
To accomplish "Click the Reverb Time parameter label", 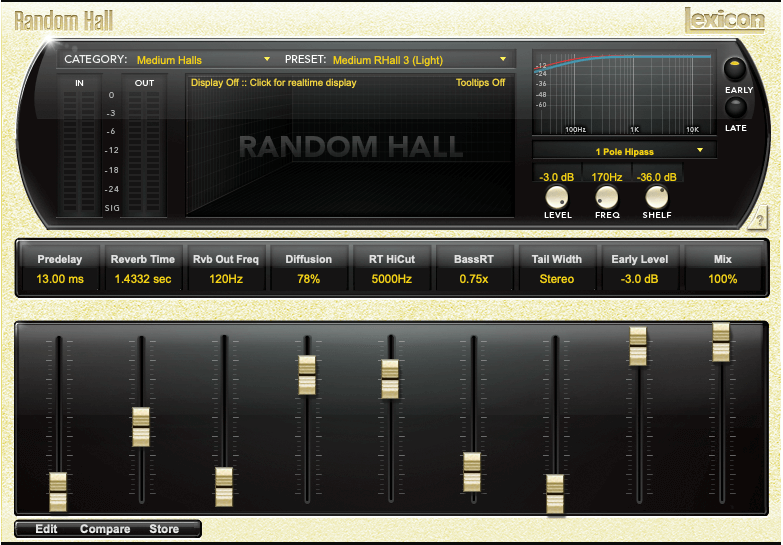I will (143, 259).
